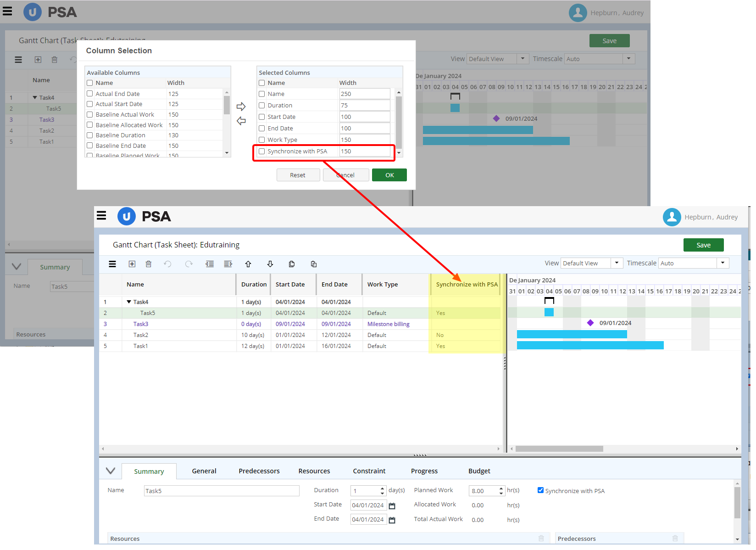The image size is (756, 550).
Task: Disable Synchronize with PSA in Summary panel
Action: tap(541, 490)
